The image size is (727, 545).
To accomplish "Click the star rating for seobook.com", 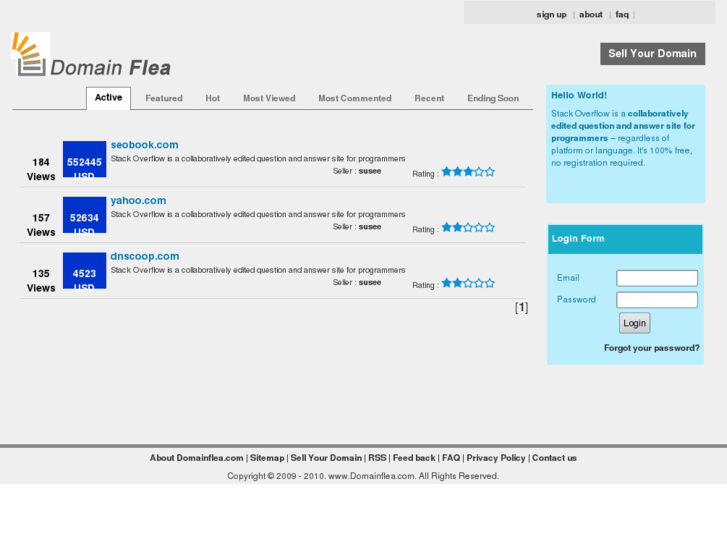I will [468, 172].
